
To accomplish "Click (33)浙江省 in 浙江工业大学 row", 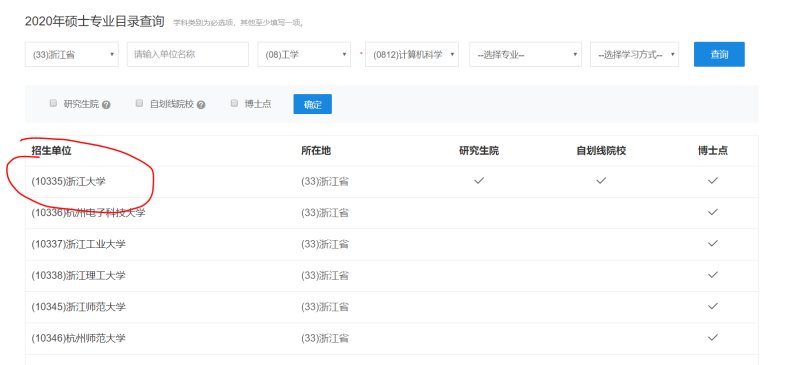I will tap(325, 244).
